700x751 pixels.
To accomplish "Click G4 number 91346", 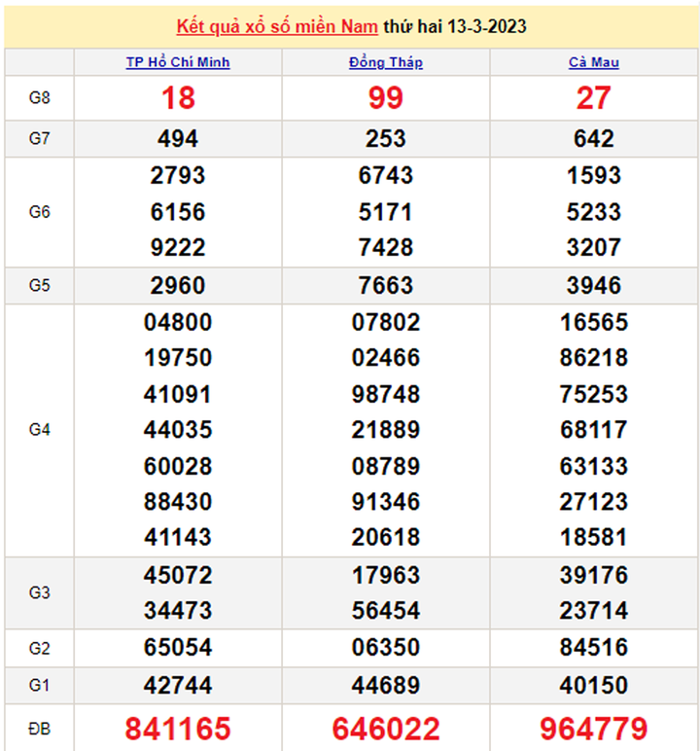I will (x=386, y=501).
